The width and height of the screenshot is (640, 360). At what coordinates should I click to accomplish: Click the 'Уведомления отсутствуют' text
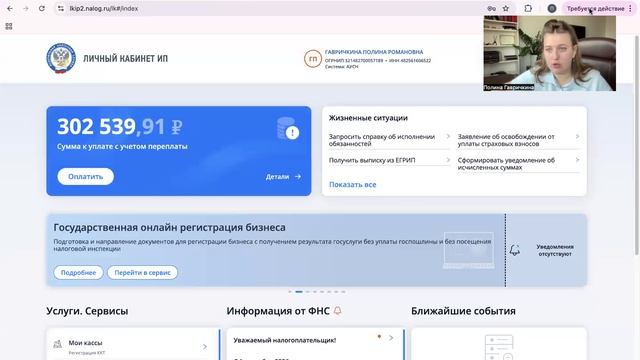[x=555, y=250]
